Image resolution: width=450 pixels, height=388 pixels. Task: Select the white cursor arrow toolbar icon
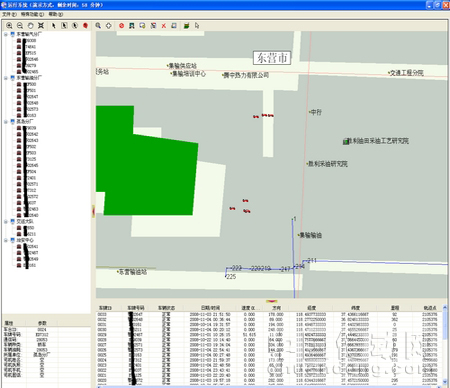click(197, 26)
